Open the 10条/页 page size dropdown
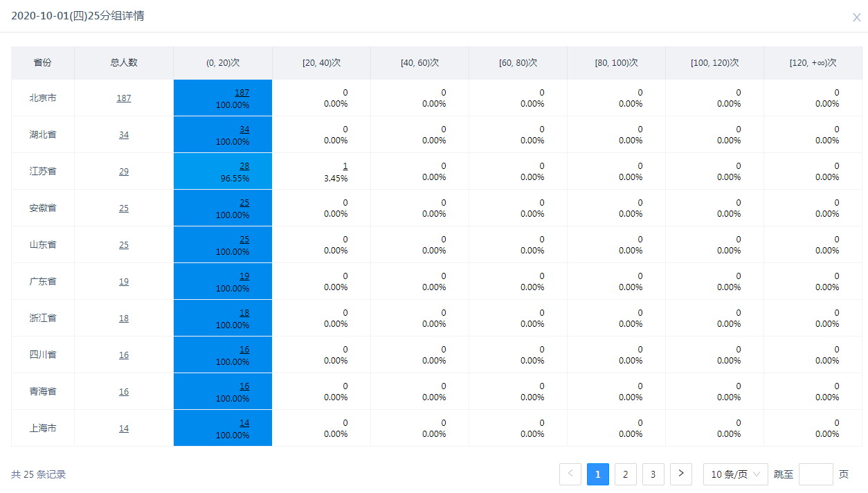The image size is (868, 493). [735, 474]
